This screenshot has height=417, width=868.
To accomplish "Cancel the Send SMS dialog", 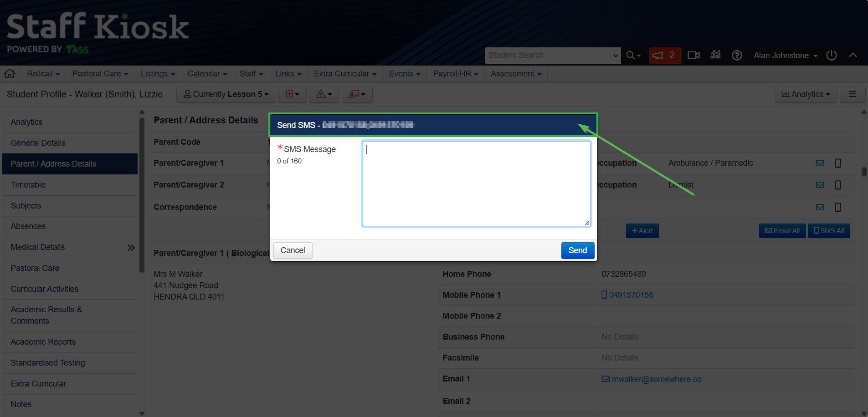I will [x=293, y=250].
